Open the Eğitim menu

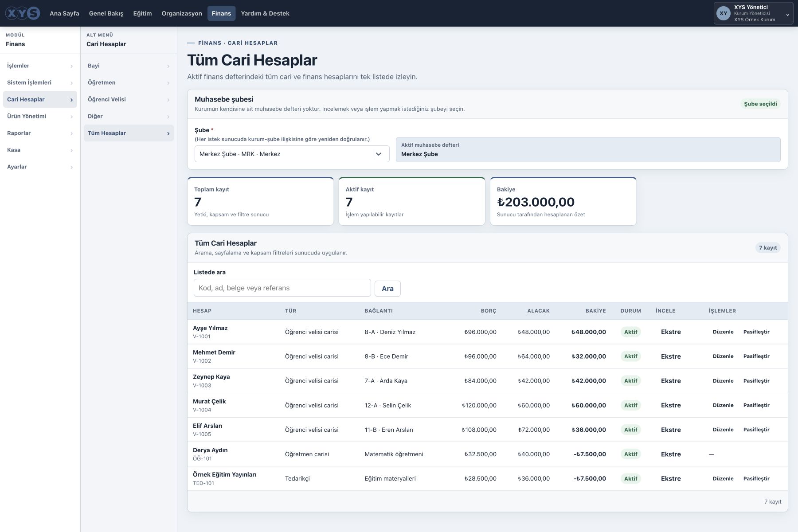(x=142, y=13)
